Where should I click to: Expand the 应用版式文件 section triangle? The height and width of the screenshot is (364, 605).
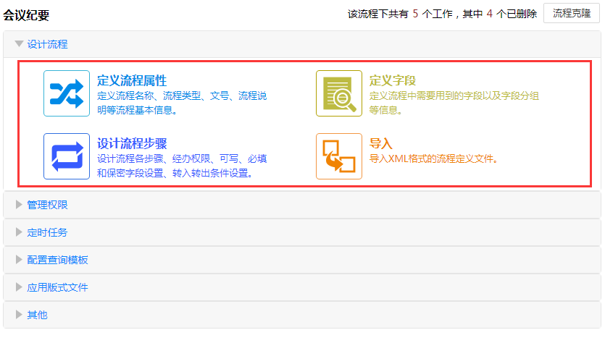[x=19, y=287]
